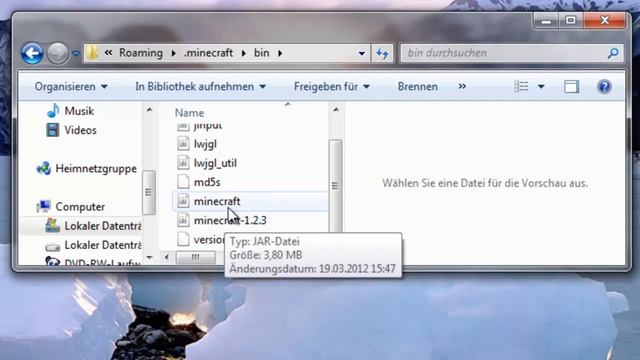Click the Brennen toolbar command

click(x=418, y=87)
